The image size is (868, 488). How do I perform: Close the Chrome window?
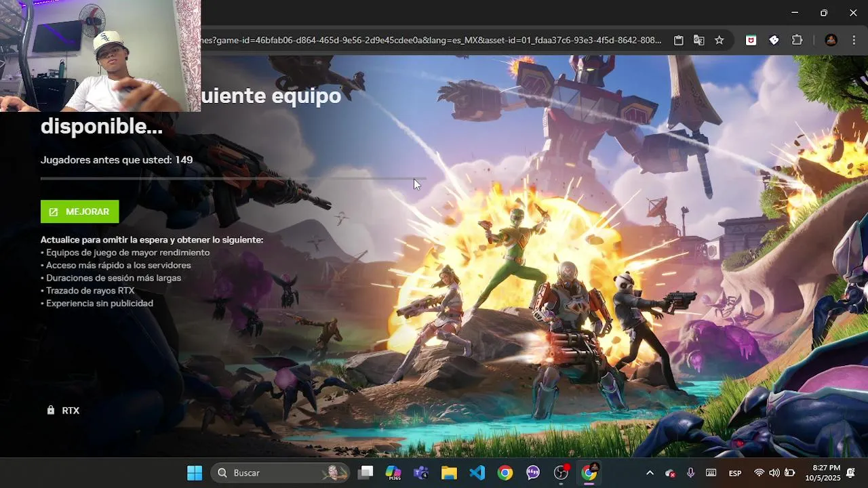(853, 13)
